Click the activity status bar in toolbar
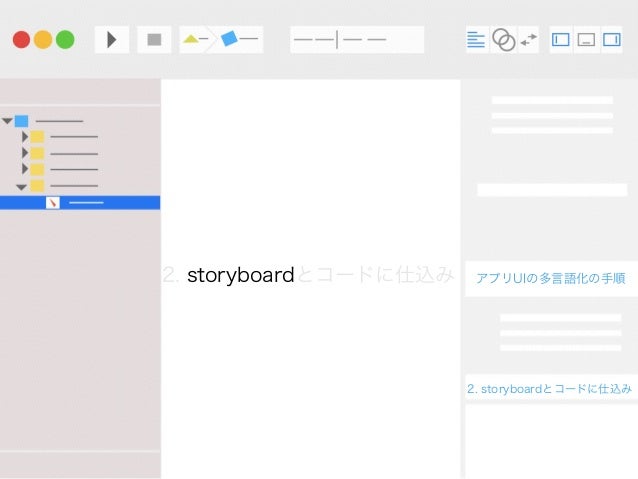This screenshot has width=638, height=479. coord(357,39)
